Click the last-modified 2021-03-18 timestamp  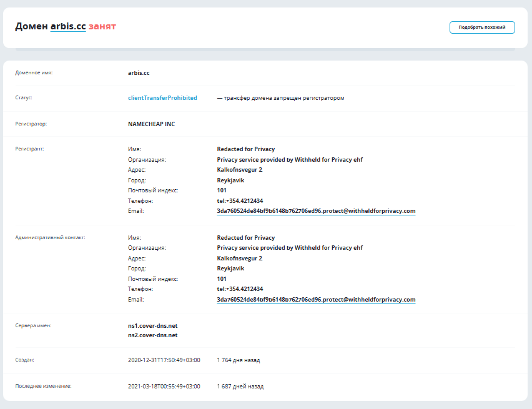[164, 387]
